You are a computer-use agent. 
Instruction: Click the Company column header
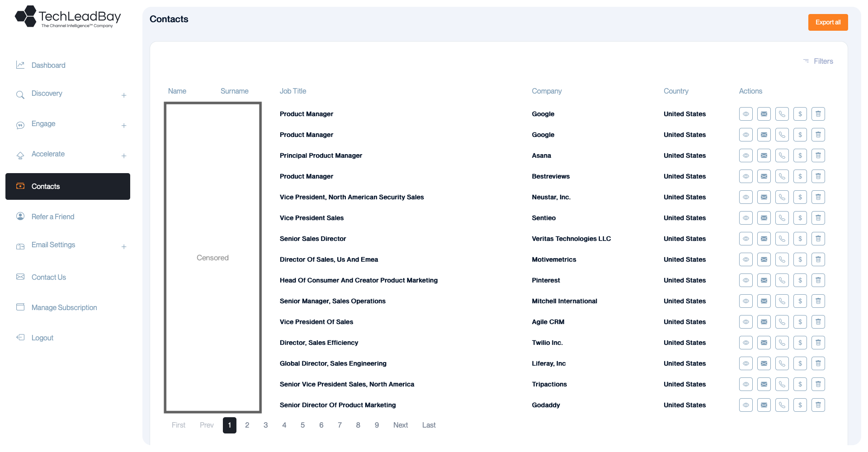(x=547, y=91)
